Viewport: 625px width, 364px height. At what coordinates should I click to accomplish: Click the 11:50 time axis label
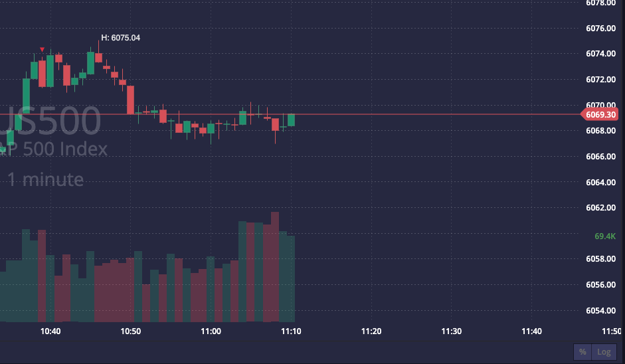[x=614, y=331]
